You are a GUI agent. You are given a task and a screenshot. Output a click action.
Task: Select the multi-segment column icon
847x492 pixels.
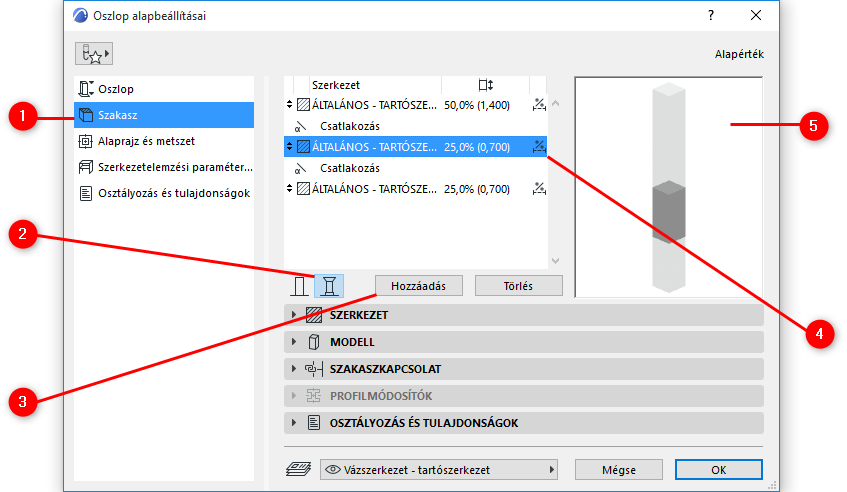pos(329,286)
